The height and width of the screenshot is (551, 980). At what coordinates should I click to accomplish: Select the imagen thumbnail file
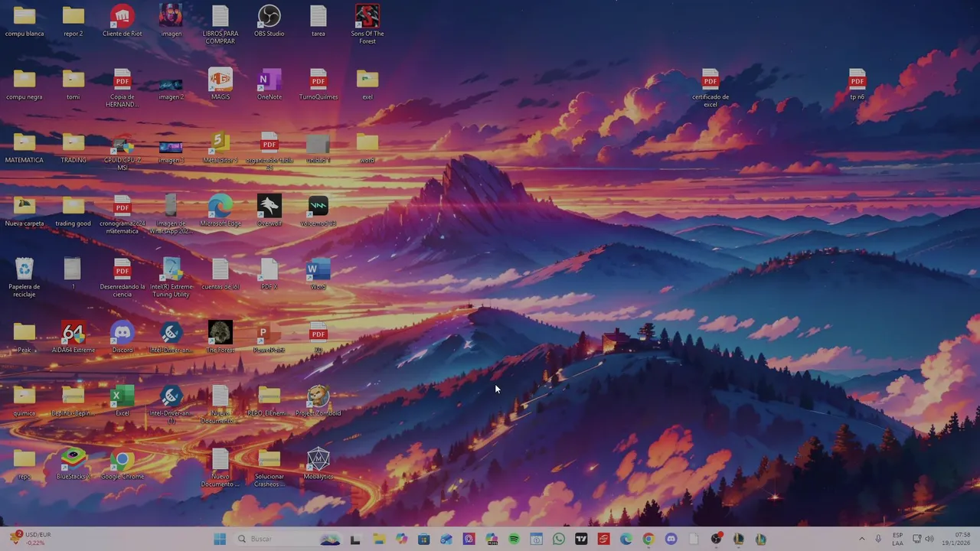coord(171,21)
